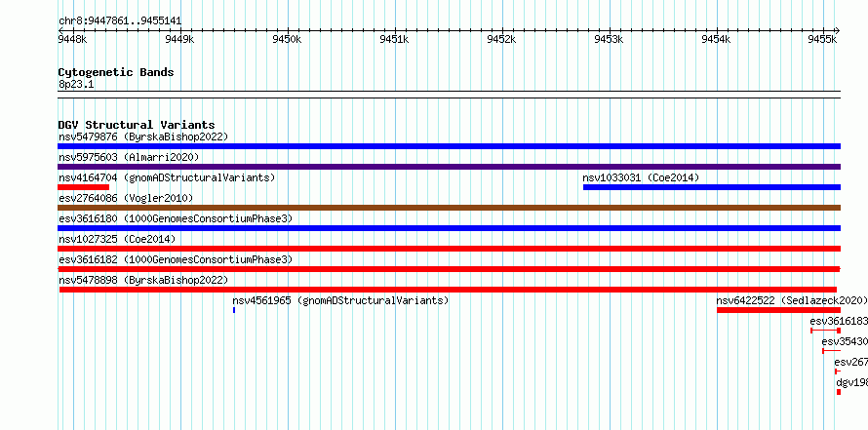
Task: Click the 9455k ruler tick label
Action: click(x=822, y=39)
